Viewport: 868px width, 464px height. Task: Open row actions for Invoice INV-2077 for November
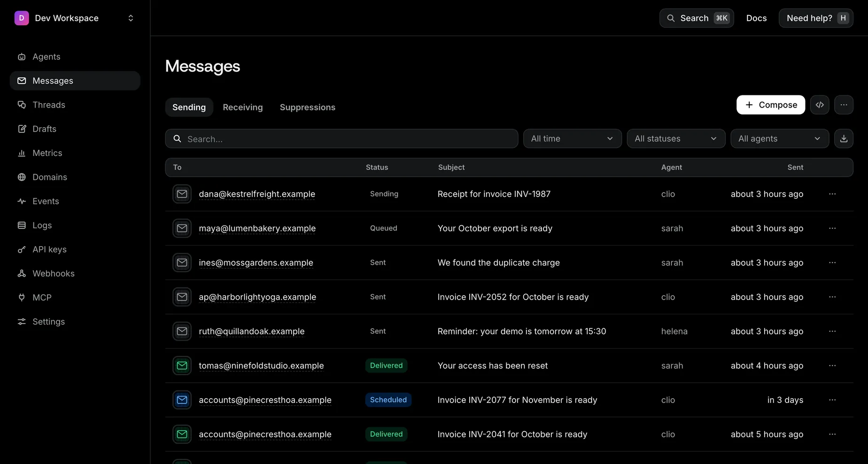point(832,400)
